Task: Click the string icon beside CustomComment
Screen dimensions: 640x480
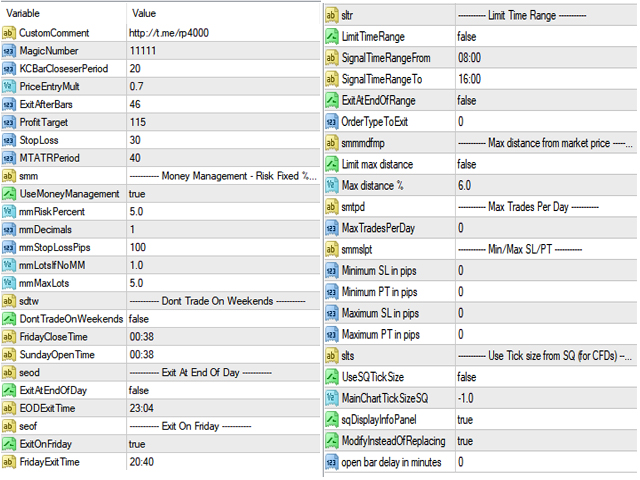Action: tap(9, 33)
